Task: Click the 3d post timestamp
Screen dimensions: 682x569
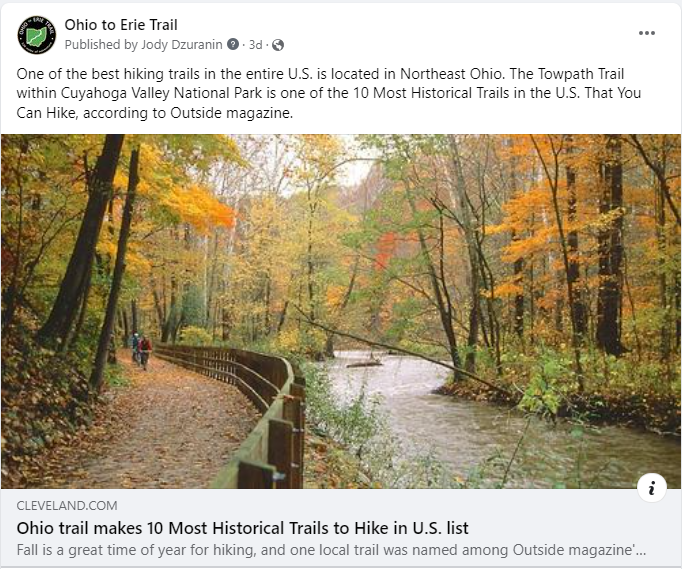Action: (x=255, y=45)
